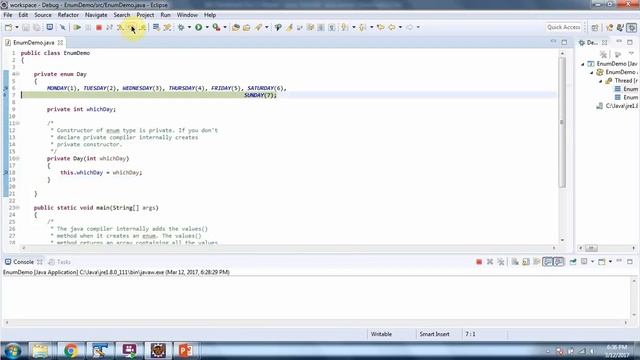The height and width of the screenshot is (360, 640).
Task: Click the Quick Access search field
Action: (x=564, y=27)
